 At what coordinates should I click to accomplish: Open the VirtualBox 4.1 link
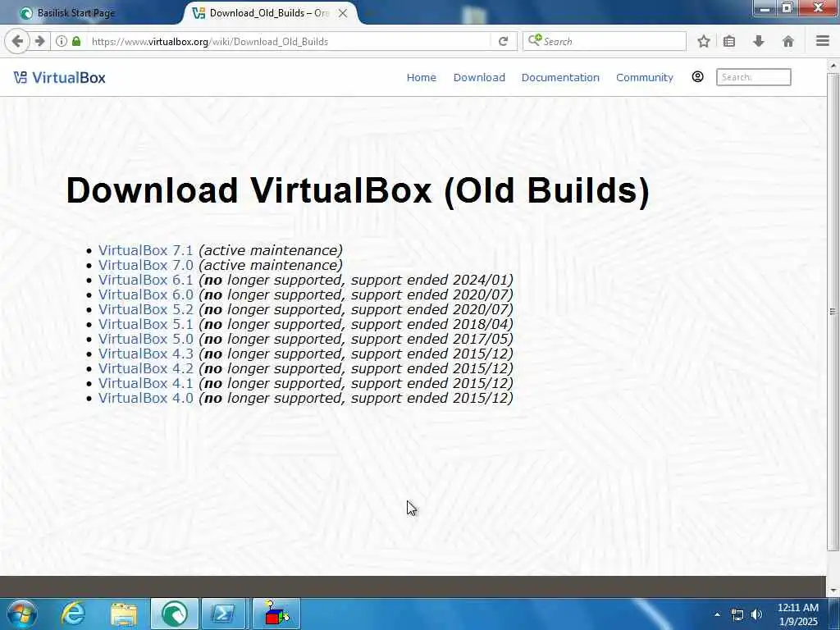tap(145, 383)
